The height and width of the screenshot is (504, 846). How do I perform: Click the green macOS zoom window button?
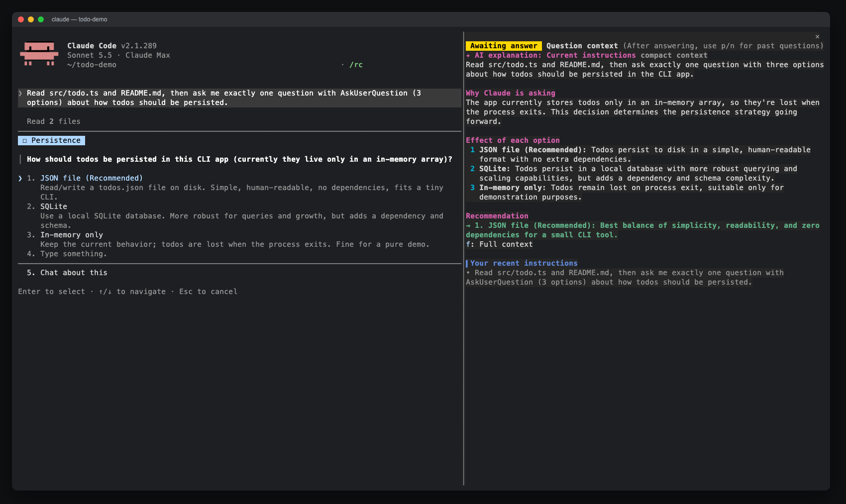click(41, 19)
